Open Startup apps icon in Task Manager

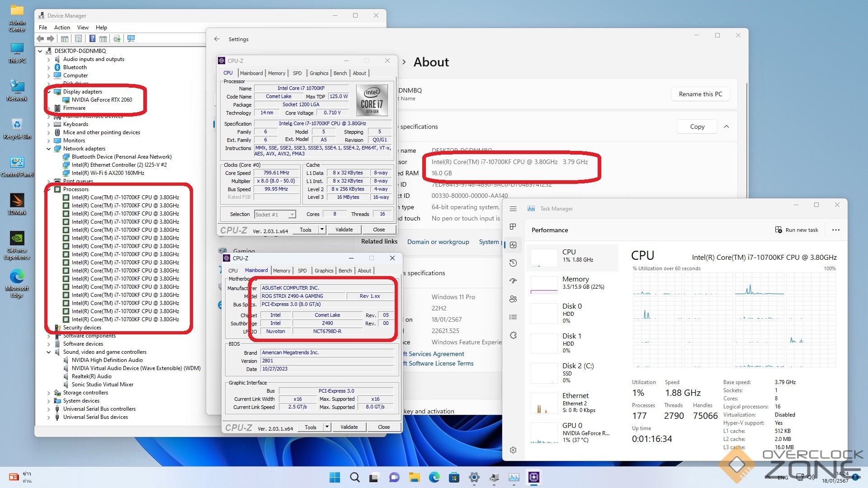[513, 281]
